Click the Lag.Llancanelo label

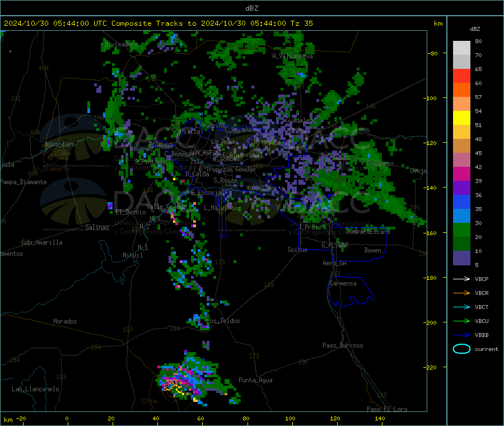(x=36, y=389)
